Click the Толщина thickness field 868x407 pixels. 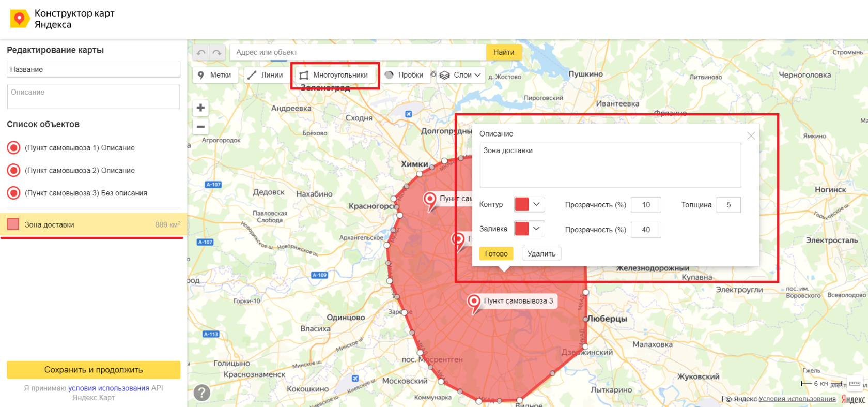[729, 205]
